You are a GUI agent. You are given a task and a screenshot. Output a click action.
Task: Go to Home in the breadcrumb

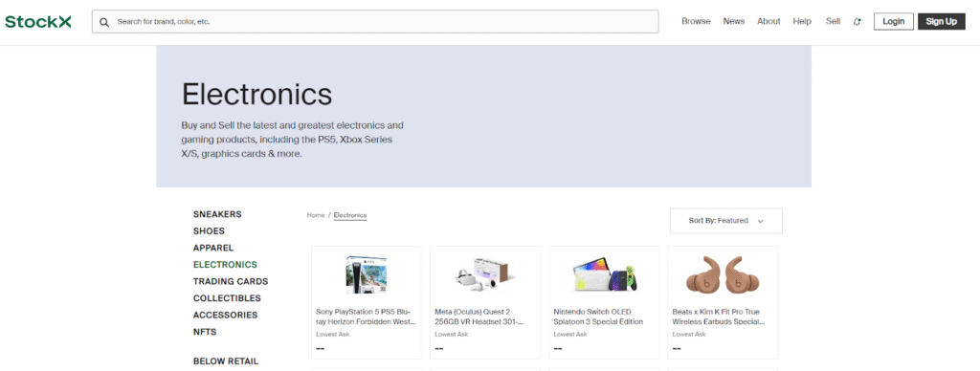[x=316, y=215]
